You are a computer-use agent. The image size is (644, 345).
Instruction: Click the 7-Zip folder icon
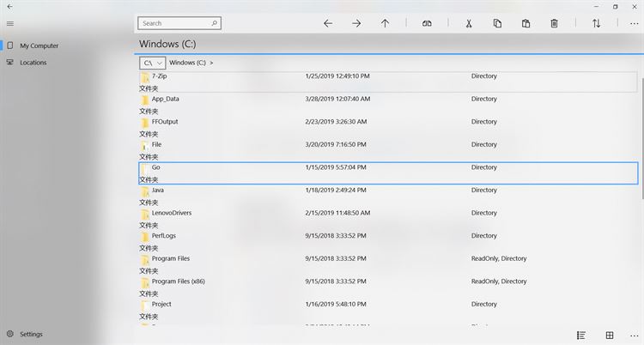[x=144, y=77]
